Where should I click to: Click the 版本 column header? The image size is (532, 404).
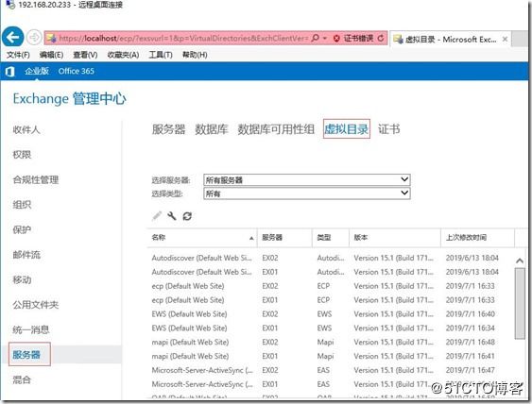click(395, 238)
